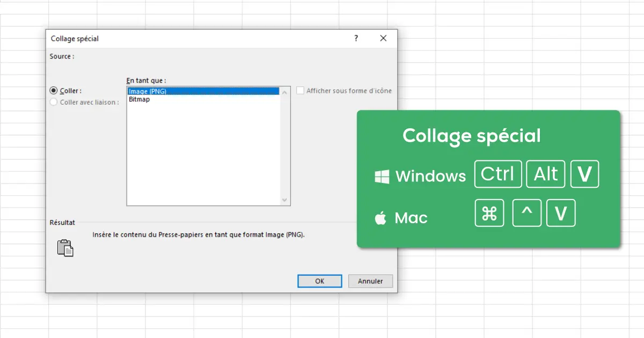
Task: Confirm the dialog with OK
Action: click(320, 281)
